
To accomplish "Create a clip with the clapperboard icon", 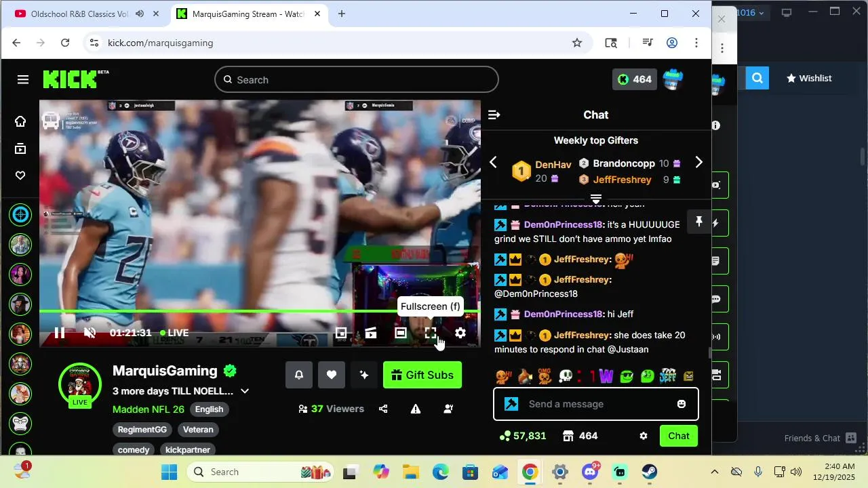I will pyautogui.click(x=371, y=333).
